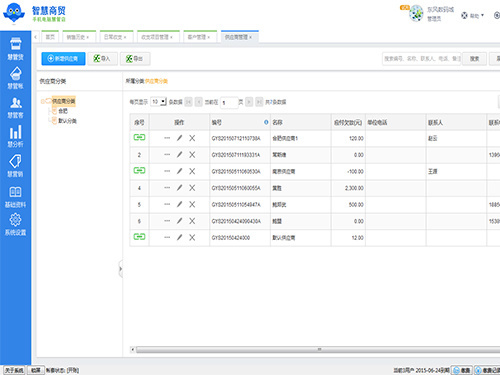500x375 pixels.
Task: Delete the supplier with 12.00 payable
Action: (x=192, y=237)
